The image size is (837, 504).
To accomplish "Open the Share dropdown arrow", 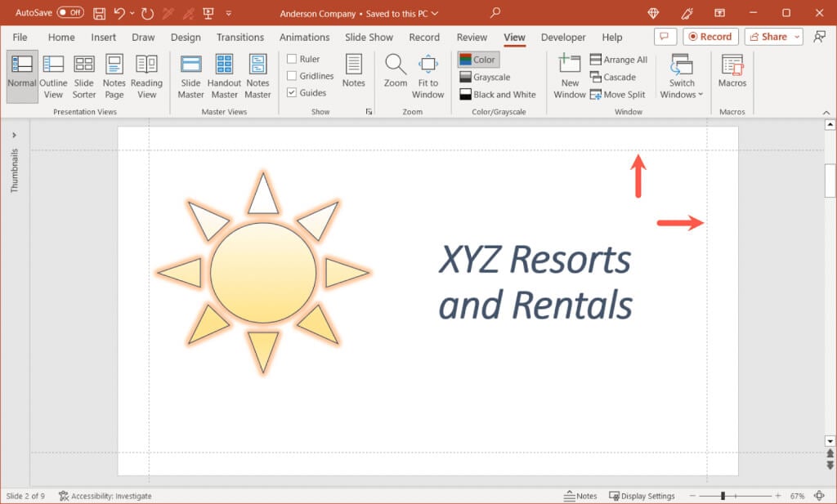I will (797, 37).
